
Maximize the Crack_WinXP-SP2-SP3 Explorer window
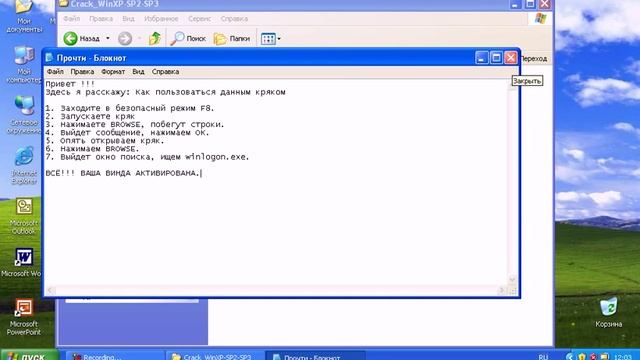pos(530,4)
